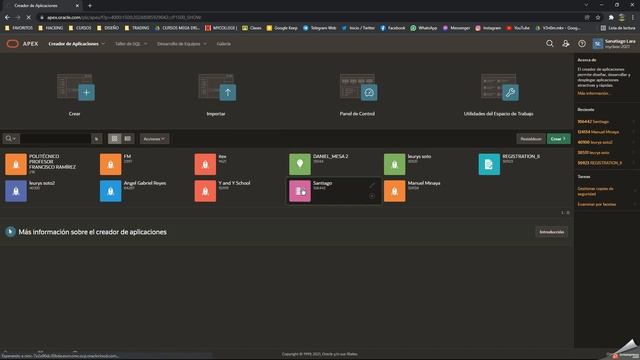This screenshot has height=360, width=640.
Task: Open a new browser tab
Action: pos(90,6)
